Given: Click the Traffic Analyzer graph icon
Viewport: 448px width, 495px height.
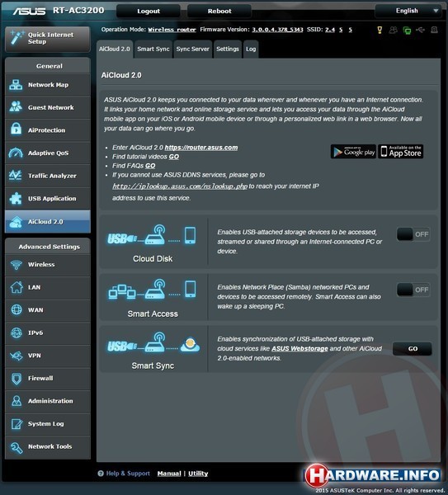Looking at the screenshot, I should [x=16, y=175].
